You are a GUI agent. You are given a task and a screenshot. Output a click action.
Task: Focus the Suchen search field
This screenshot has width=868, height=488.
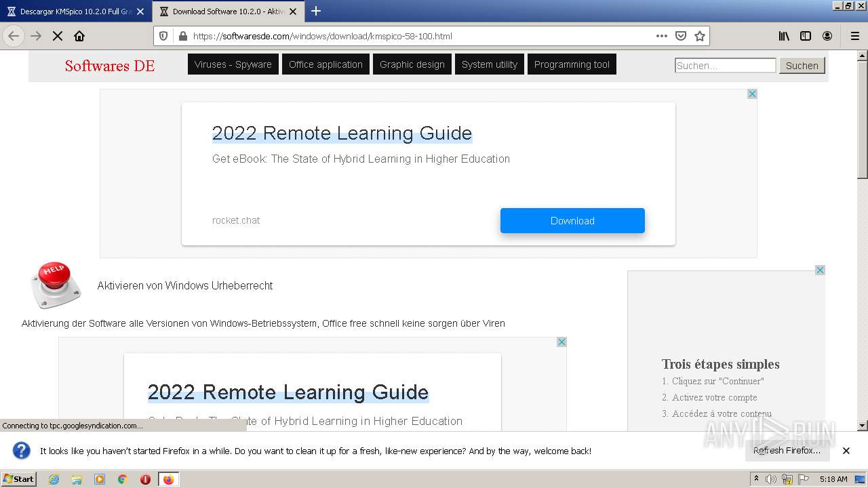click(x=726, y=65)
